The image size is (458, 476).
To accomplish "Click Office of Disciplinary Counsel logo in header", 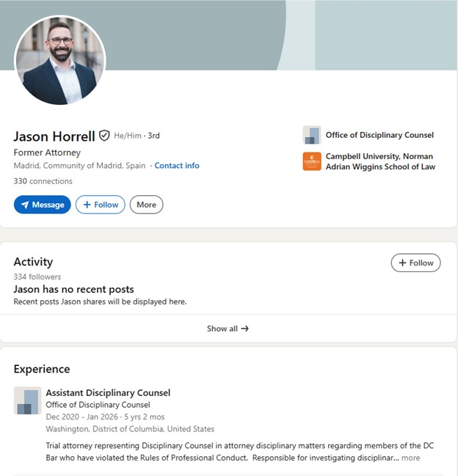I will pyautogui.click(x=312, y=135).
